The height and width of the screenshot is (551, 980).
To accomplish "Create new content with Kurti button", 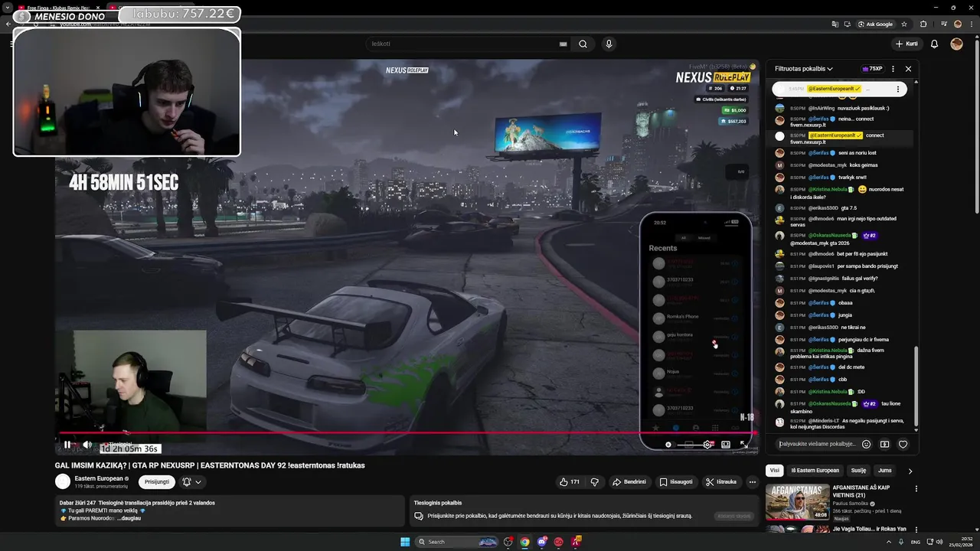I will coord(906,44).
